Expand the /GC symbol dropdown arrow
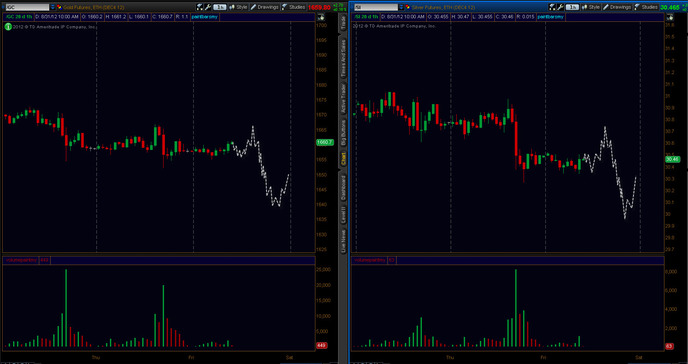Viewport: 688px width, 364px height. pyautogui.click(x=53, y=7)
